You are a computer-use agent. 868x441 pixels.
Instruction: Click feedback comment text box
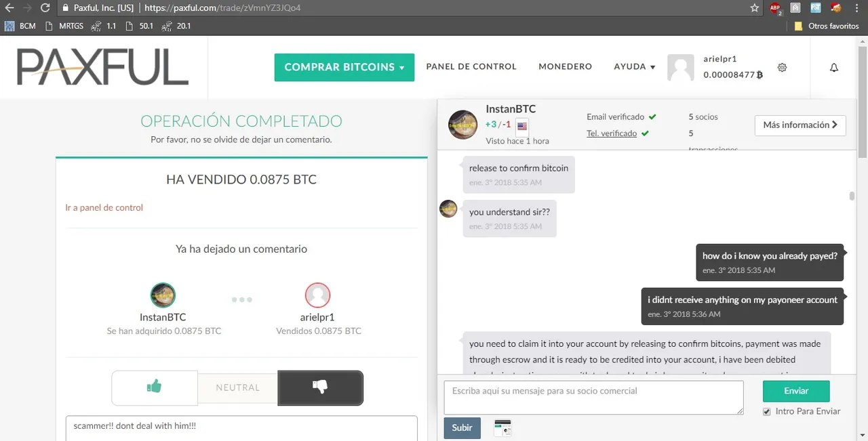click(x=241, y=427)
